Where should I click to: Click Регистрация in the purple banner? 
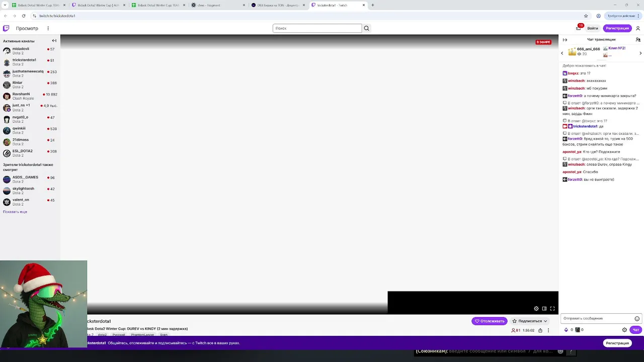[617, 343]
